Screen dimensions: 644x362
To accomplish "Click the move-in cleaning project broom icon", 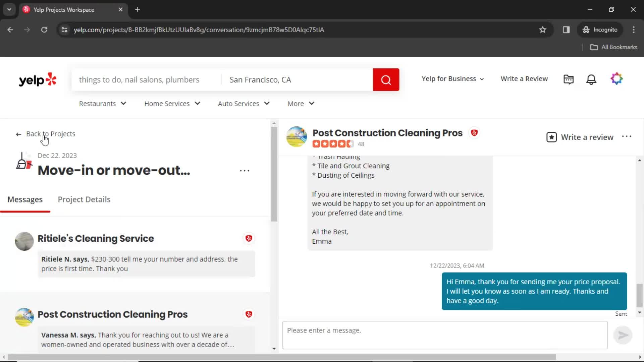I will [x=24, y=161].
